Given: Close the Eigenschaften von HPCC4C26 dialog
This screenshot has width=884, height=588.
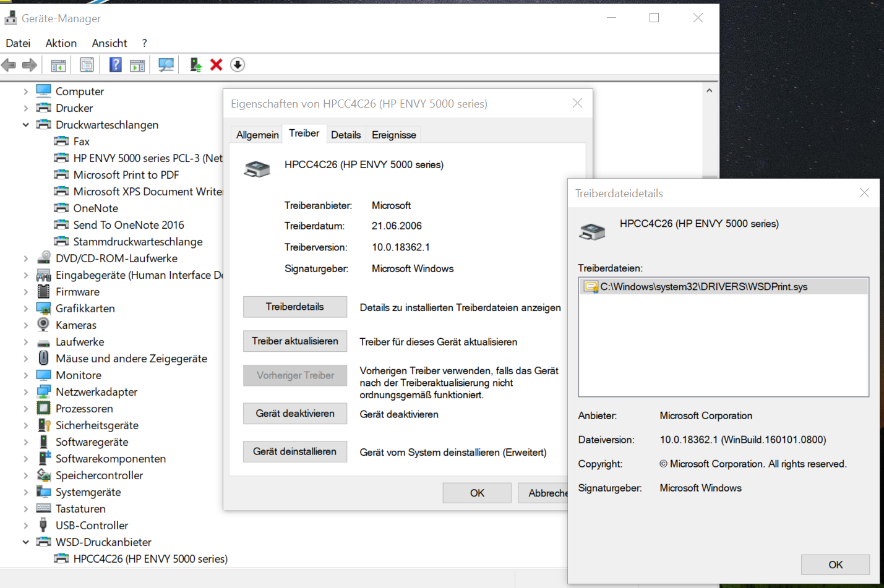Looking at the screenshot, I should pyautogui.click(x=577, y=103).
